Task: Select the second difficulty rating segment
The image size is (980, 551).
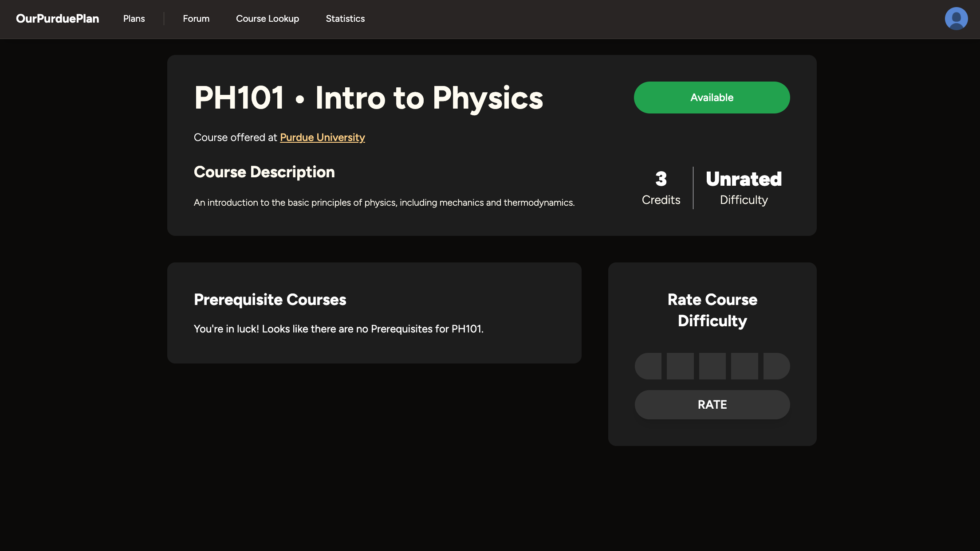Action: (680, 366)
